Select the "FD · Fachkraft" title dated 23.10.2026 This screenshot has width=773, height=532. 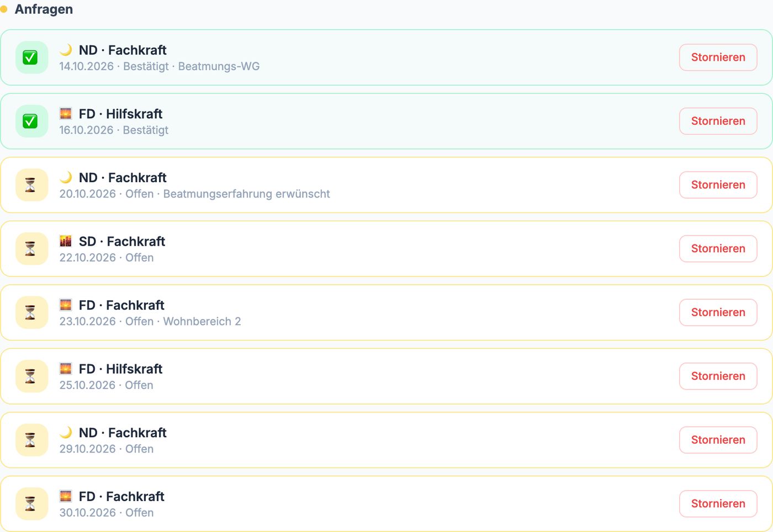[x=121, y=305]
